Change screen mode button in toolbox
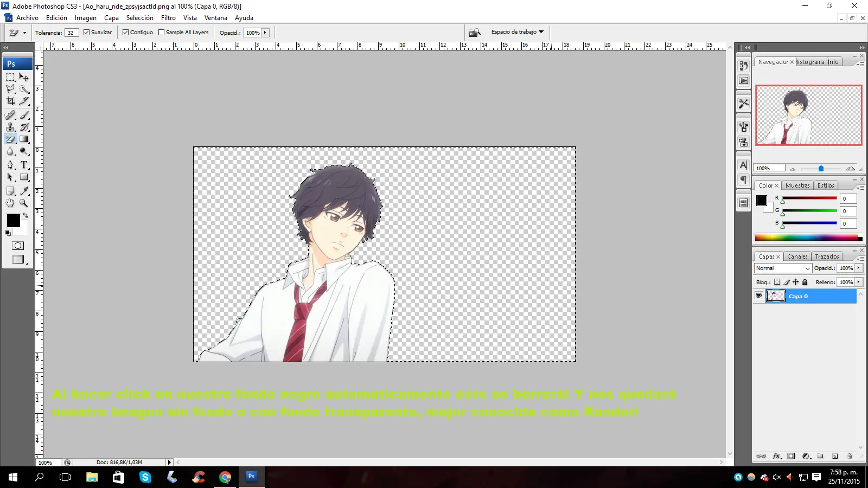Image resolution: width=868 pixels, height=488 pixels. 18,260
